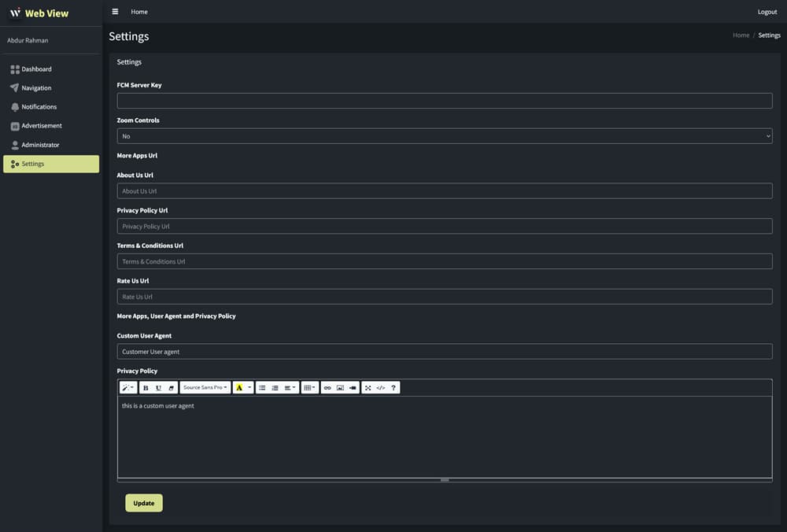
Task: Open the Source Sans Pro font dropdown
Action: coord(205,387)
